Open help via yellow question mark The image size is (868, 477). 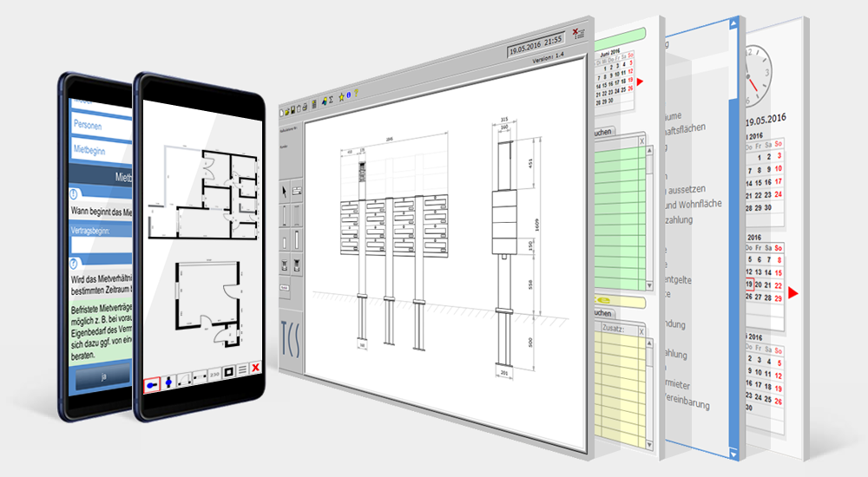coord(355,94)
